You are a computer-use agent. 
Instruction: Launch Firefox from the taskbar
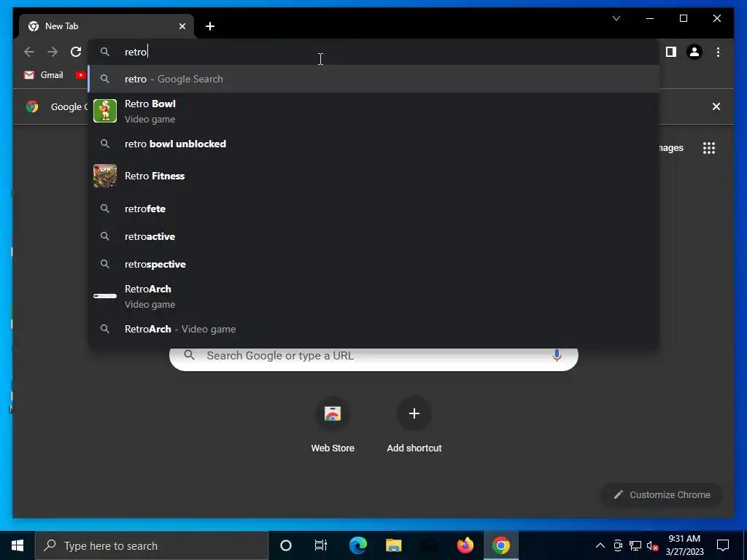point(465,545)
